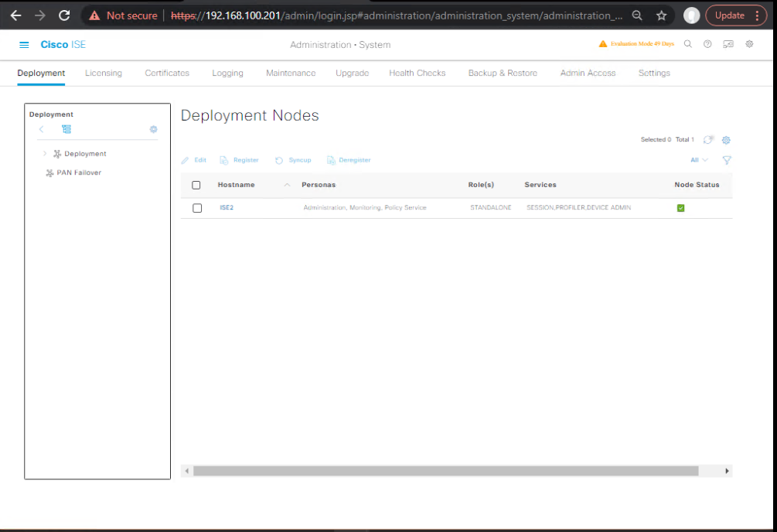Screen dimensions: 777x532
Task: Click the Services column header
Action: (x=540, y=185)
